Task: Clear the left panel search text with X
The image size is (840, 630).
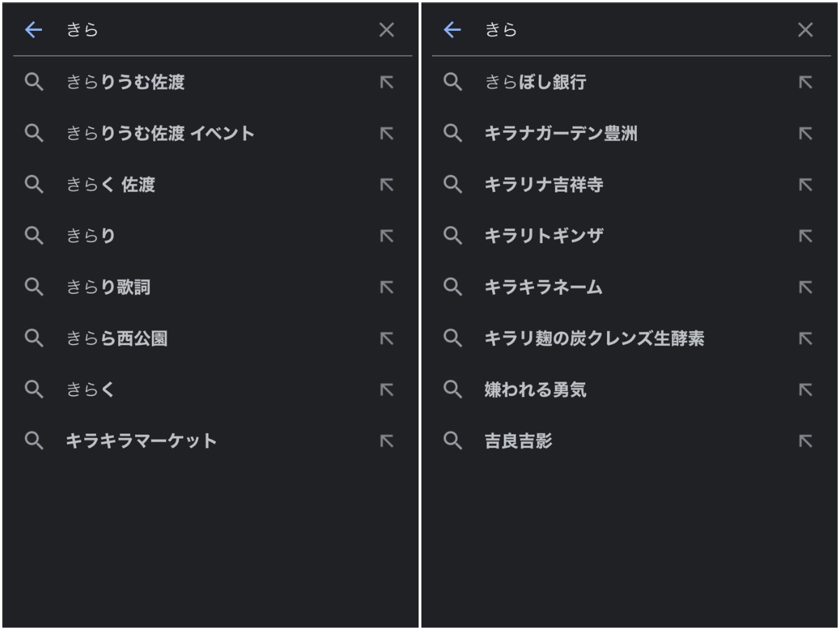Action: 386,29
